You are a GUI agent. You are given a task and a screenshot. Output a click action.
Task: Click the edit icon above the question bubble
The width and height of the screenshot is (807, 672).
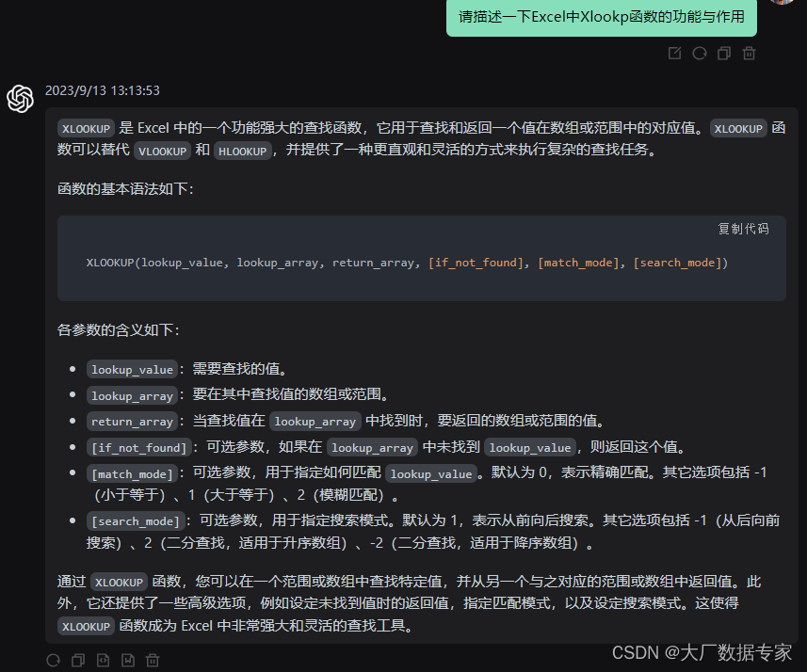pos(673,54)
